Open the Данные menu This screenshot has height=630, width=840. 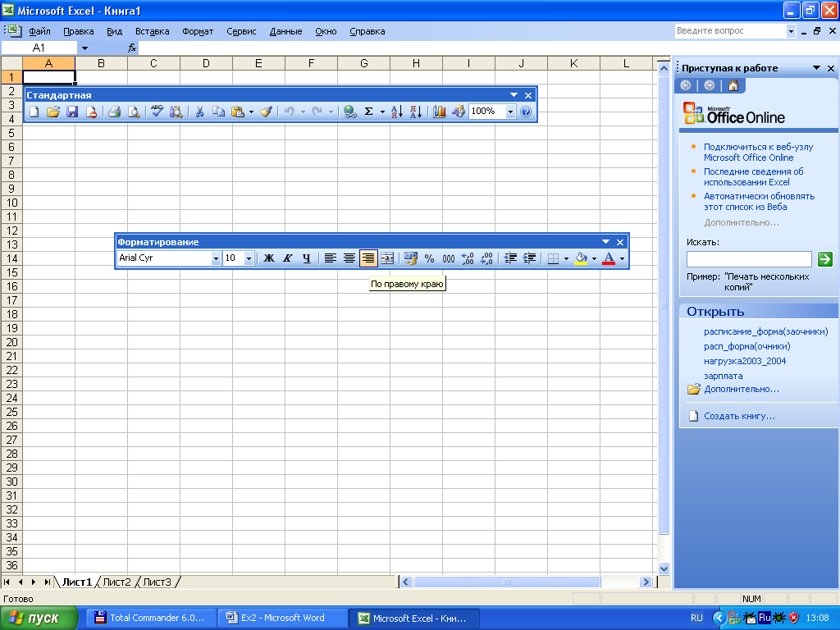coord(285,31)
